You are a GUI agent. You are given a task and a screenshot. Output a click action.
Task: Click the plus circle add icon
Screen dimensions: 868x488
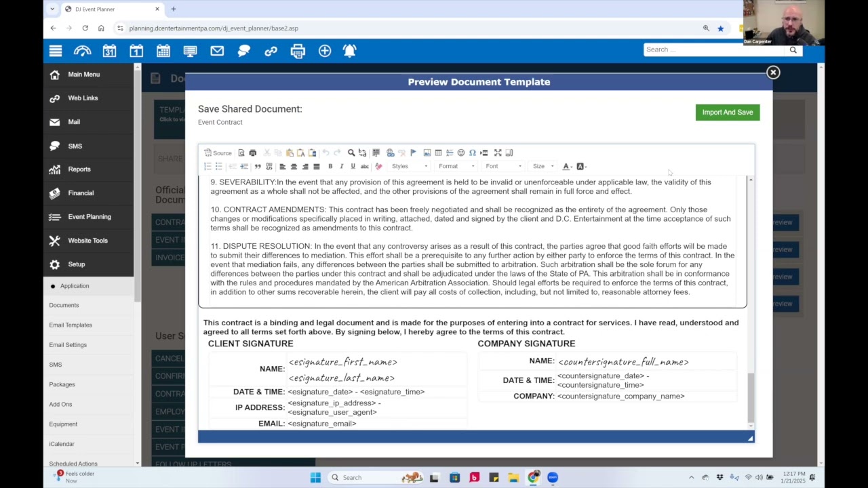(325, 51)
